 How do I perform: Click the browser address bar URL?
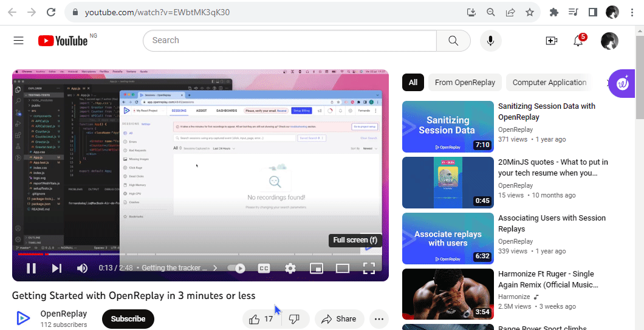[x=157, y=12]
